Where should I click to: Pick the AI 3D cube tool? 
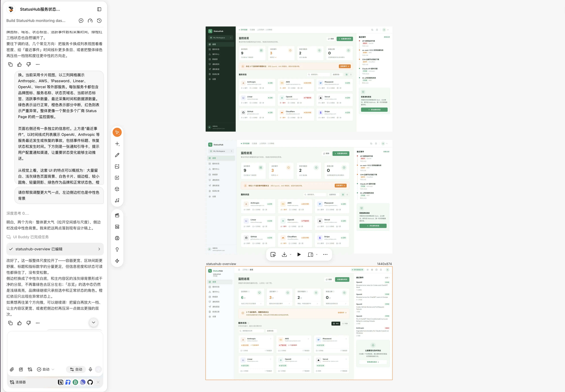[x=117, y=189]
